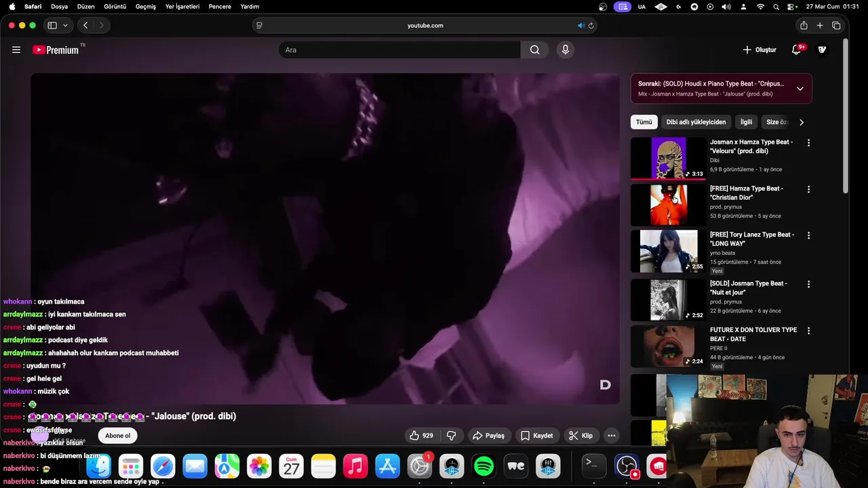This screenshot has width=868, height=488.
Task: Open more actions for the "Christian Dior" video
Action: click(808, 189)
